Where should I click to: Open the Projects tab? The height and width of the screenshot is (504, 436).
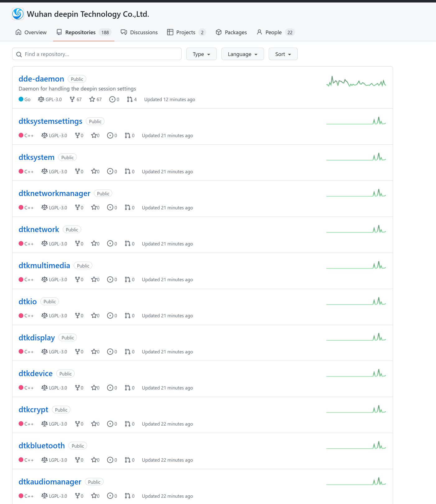point(187,32)
